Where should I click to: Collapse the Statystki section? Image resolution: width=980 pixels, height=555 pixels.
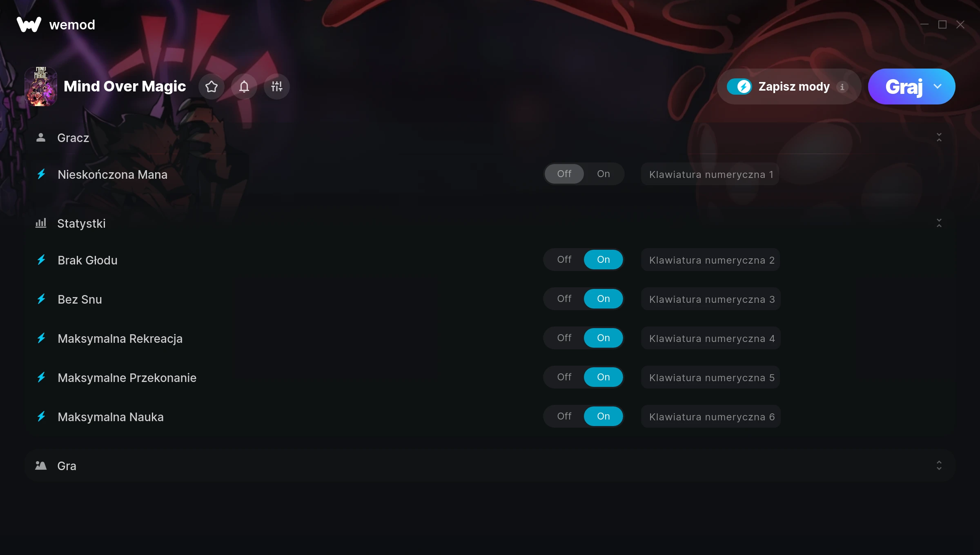point(939,223)
